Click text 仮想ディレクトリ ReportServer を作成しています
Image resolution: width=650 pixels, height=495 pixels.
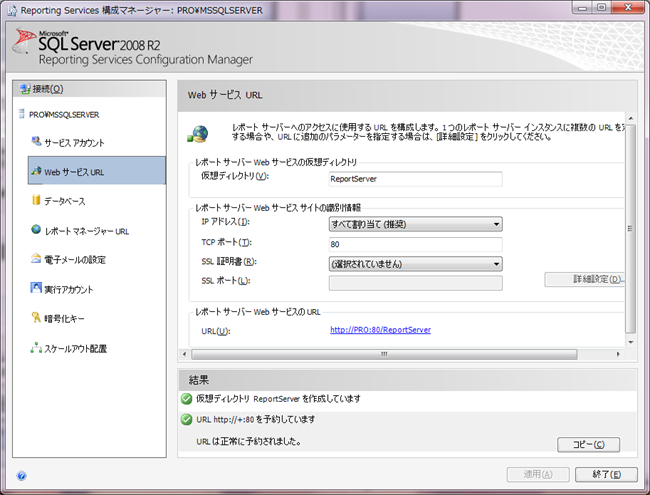278,399
